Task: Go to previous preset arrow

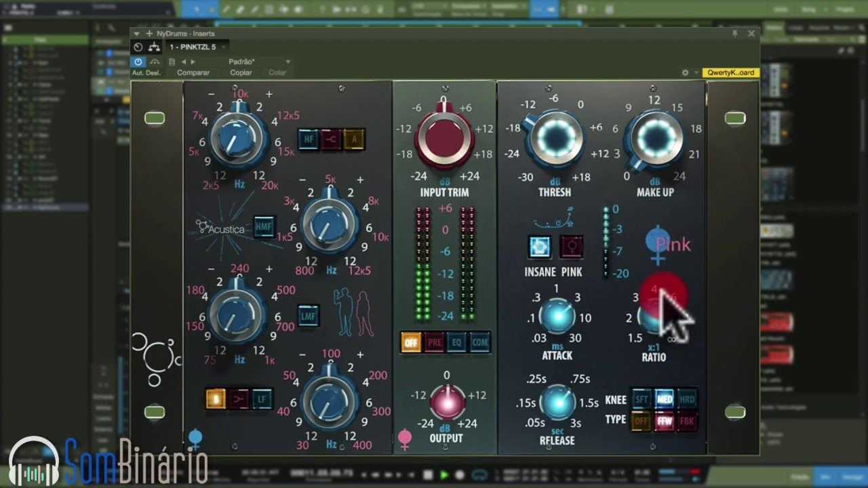Action: point(183,62)
